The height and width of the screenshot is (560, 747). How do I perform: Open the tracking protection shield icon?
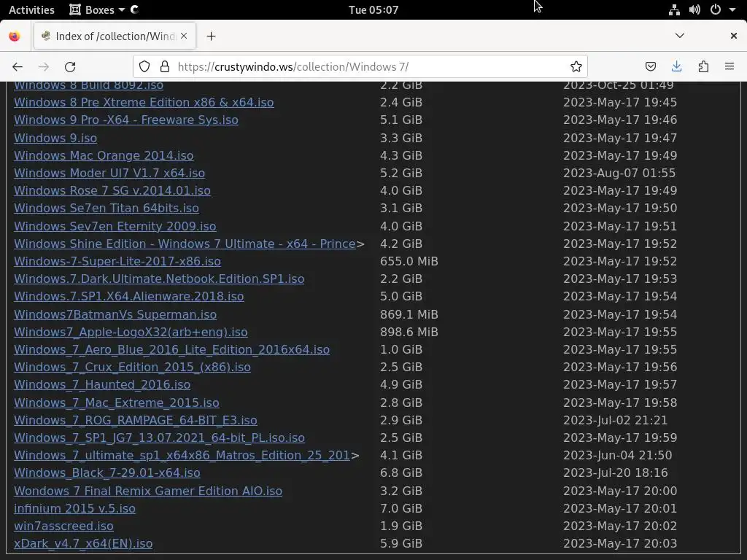click(x=144, y=66)
